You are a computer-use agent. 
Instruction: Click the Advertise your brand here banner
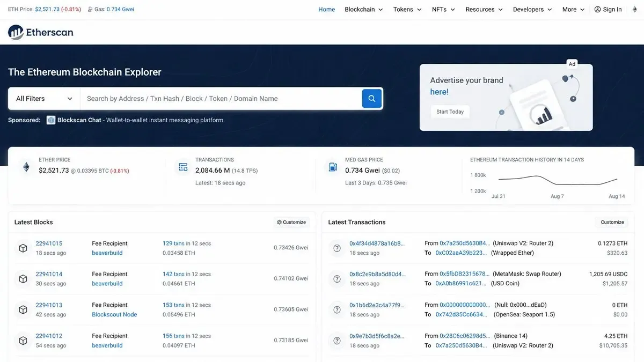pyautogui.click(x=506, y=98)
